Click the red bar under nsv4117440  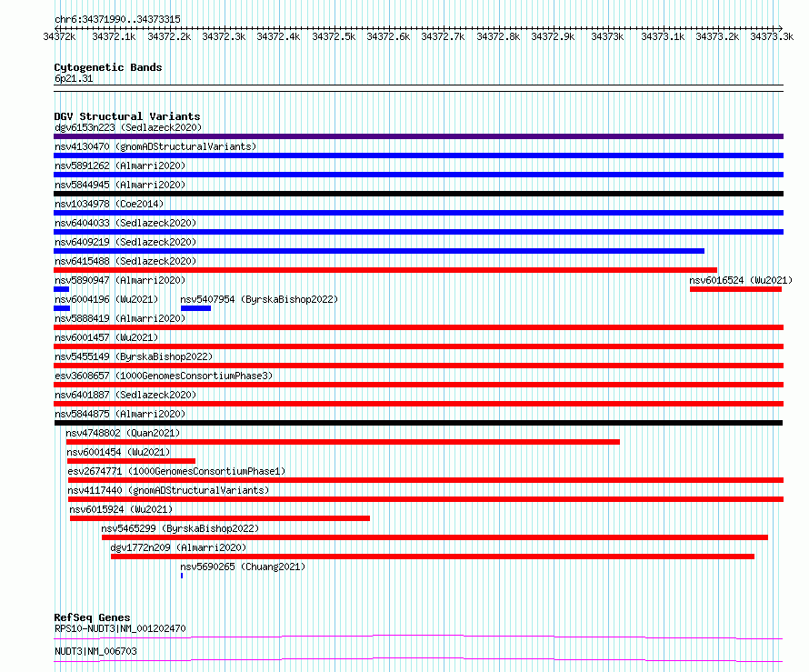click(425, 499)
